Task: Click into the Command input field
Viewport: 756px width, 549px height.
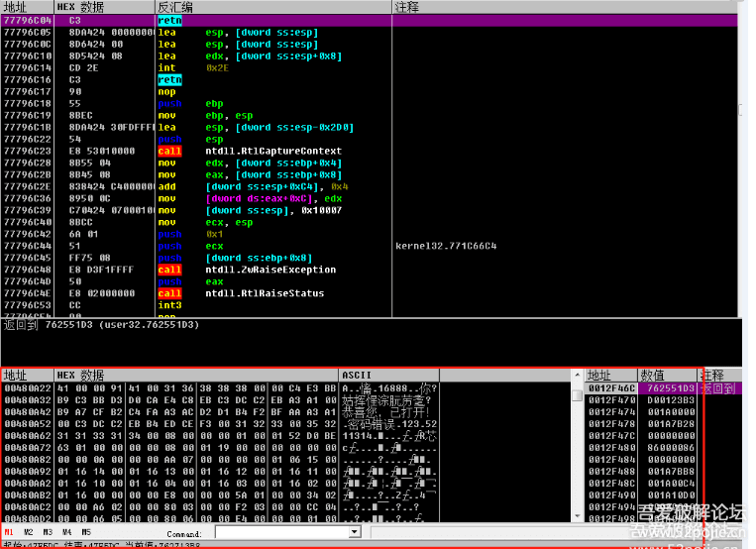Action: click(285, 532)
